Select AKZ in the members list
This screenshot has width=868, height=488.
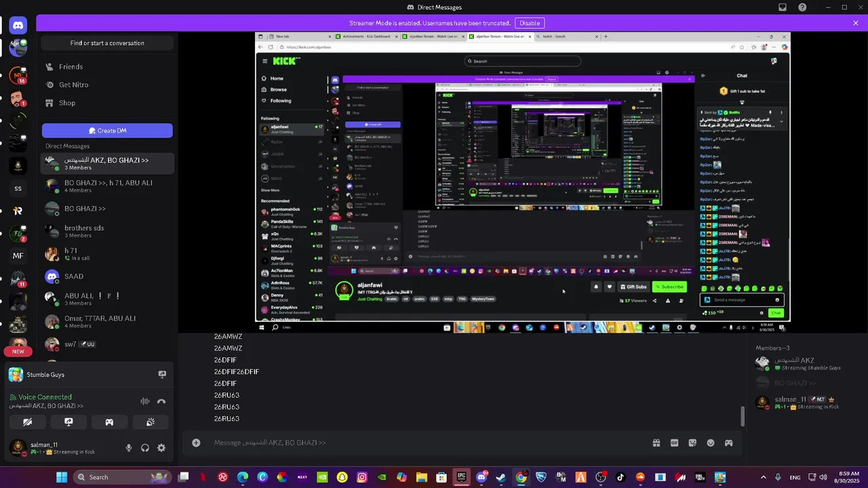[804, 364]
